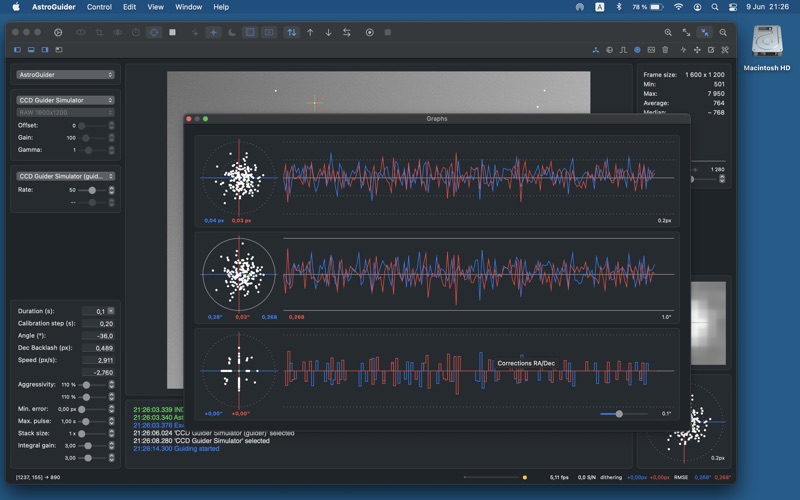The image size is (800, 500).
Task: Click the Stack size slider handle
Action: [x=82, y=434]
